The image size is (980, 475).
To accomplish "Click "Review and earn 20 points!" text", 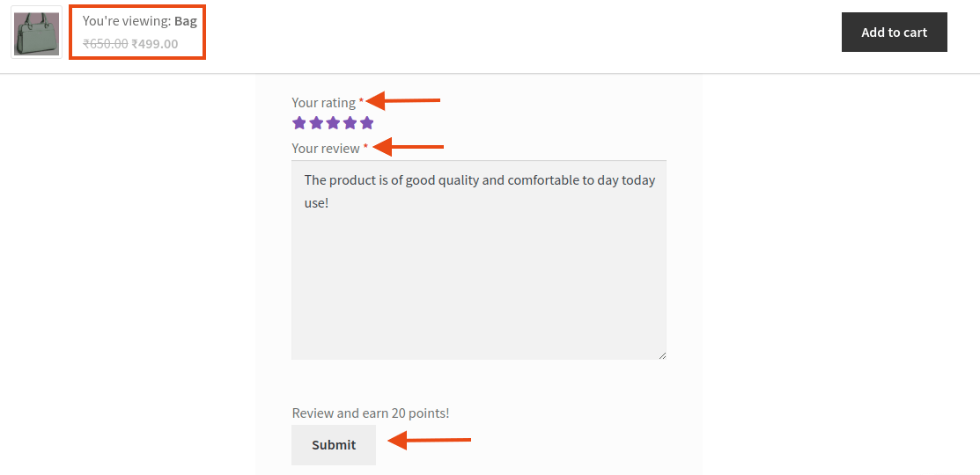I will [371, 413].
